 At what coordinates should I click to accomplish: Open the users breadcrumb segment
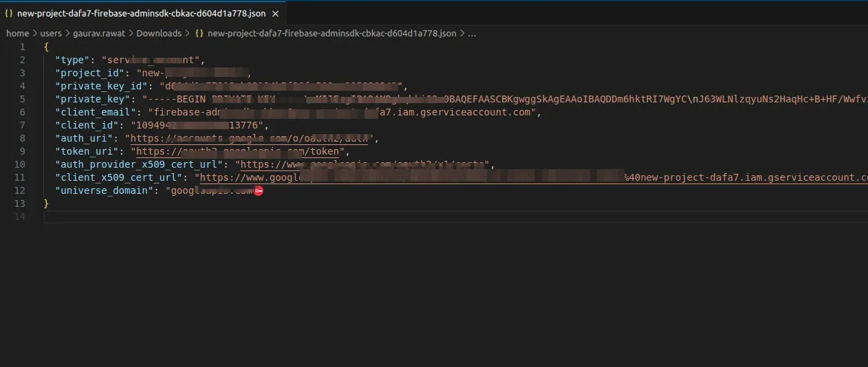coord(51,33)
